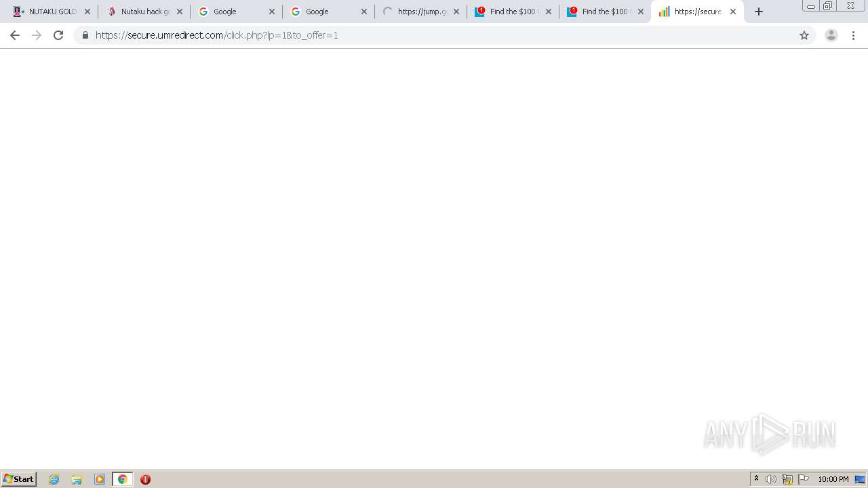Close the second Find the $100 tab

click(641, 12)
